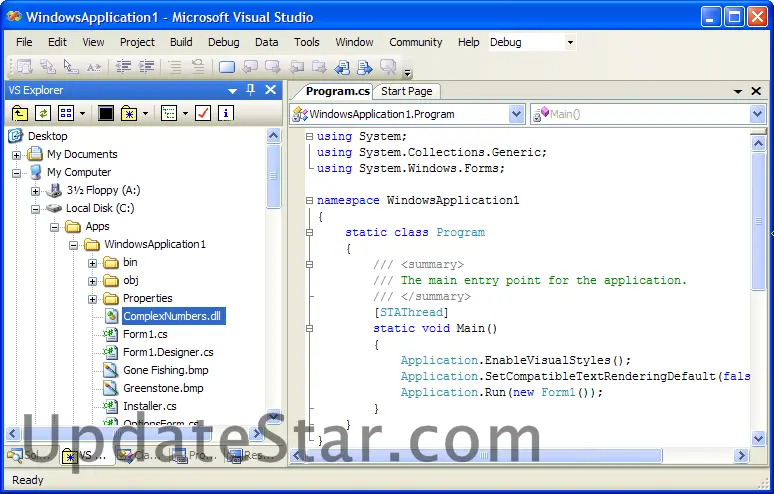Open dropdown arrow next to tree options icon
This screenshot has height=494, width=774.
185,114
